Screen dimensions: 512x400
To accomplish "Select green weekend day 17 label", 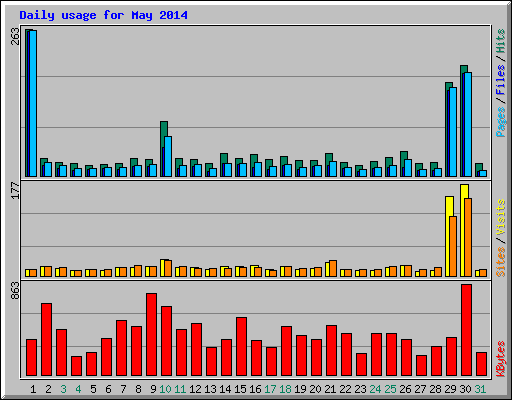I will coord(270,389).
